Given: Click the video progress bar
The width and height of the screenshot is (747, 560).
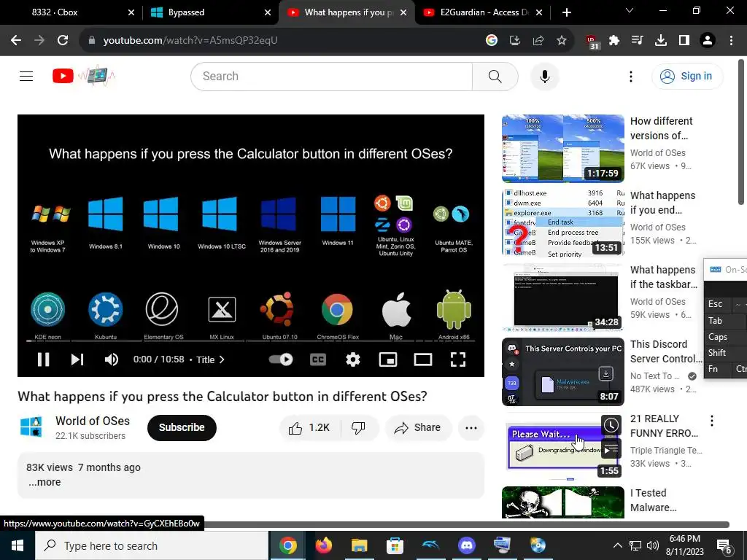Looking at the screenshot, I should [251, 341].
